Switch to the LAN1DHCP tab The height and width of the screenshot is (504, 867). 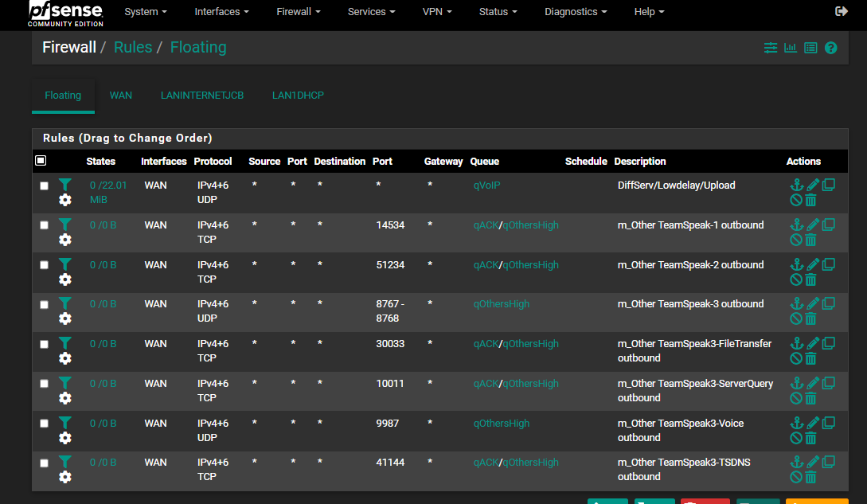pyautogui.click(x=298, y=96)
